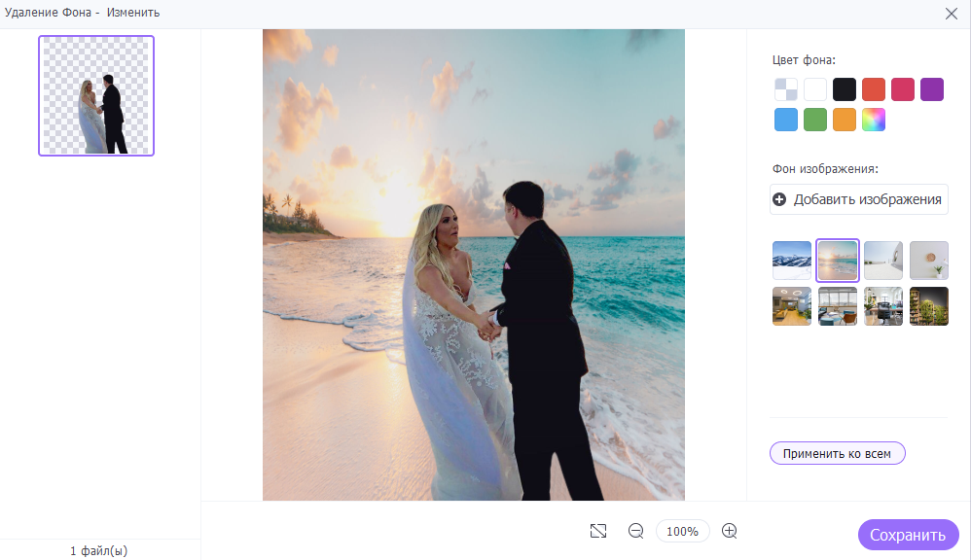
Task: Choose the black background color
Action: pyautogui.click(x=845, y=89)
